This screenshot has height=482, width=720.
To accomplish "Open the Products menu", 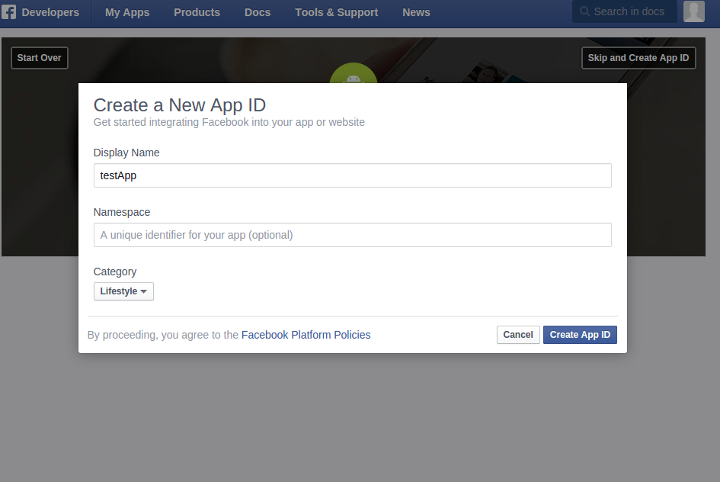I will 197,12.
